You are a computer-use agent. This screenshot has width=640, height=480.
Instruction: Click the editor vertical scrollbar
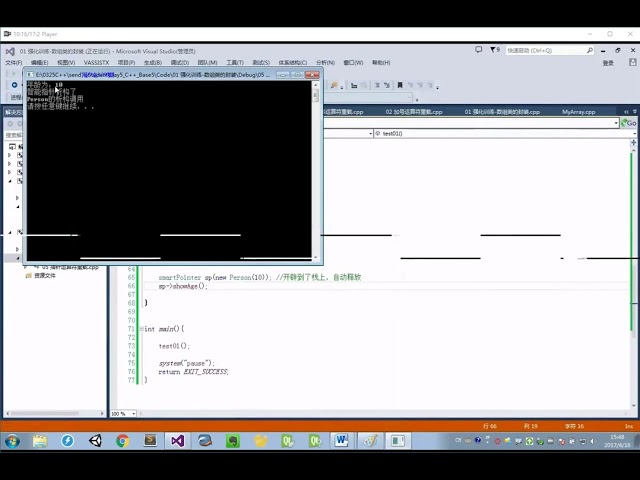[634, 278]
